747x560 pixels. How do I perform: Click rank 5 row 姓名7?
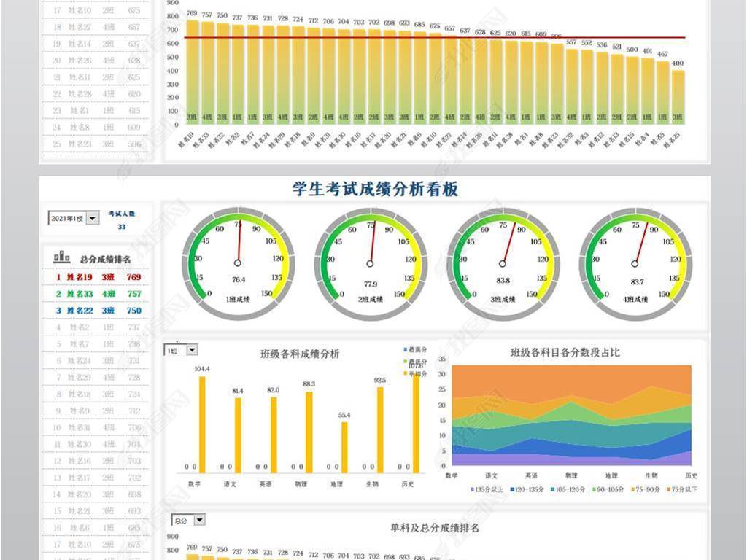96,344
